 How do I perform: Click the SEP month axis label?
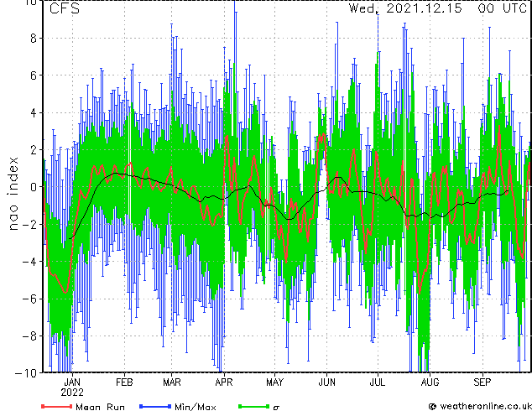pos(482,382)
